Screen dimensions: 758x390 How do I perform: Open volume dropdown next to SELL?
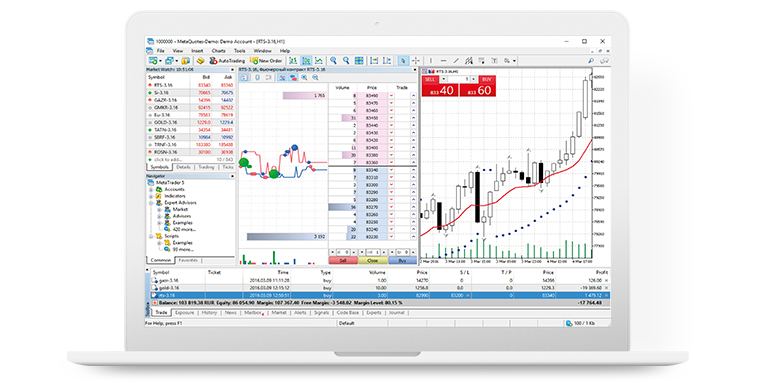tap(444, 79)
